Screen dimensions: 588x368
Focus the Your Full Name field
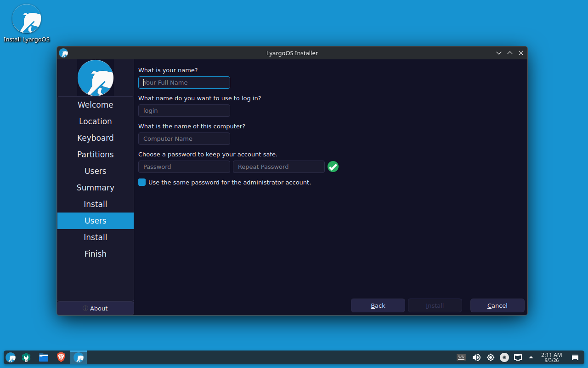click(x=184, y=82)
